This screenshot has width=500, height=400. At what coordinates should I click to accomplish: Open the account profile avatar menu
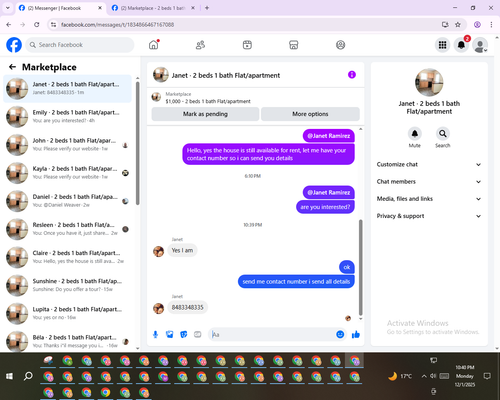[480, 45]
